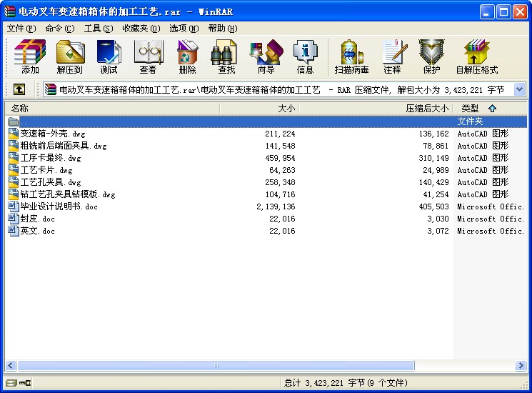Click the Word icon of 封皮.doc
This screenshot has width=532, height=393.
pos(14,219)
